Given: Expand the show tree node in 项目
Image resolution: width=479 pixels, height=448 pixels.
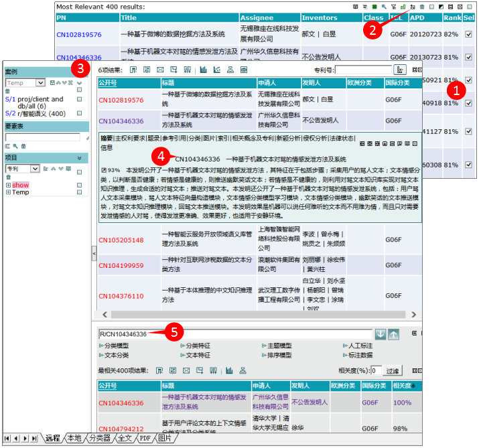Looking at the screenshot, I should 8,185.
